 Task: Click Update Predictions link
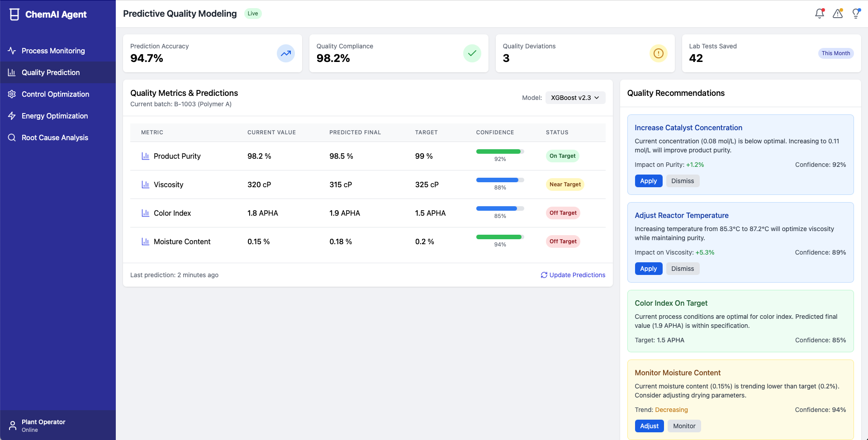(x=573, y=275)
